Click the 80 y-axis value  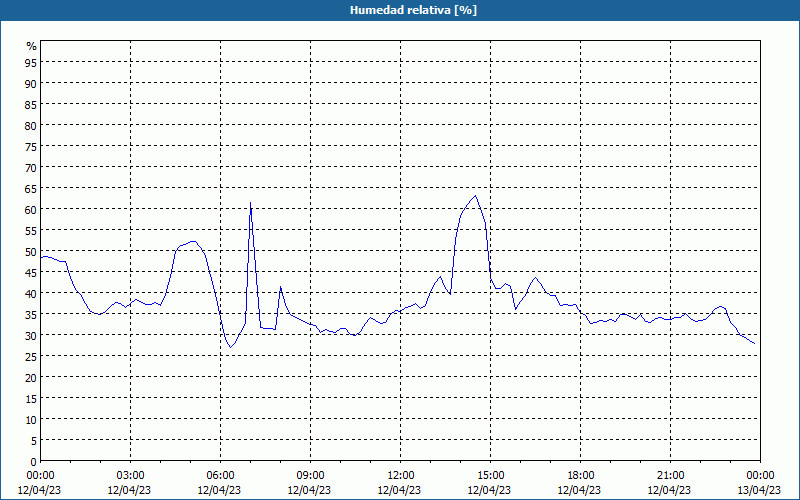31,126
